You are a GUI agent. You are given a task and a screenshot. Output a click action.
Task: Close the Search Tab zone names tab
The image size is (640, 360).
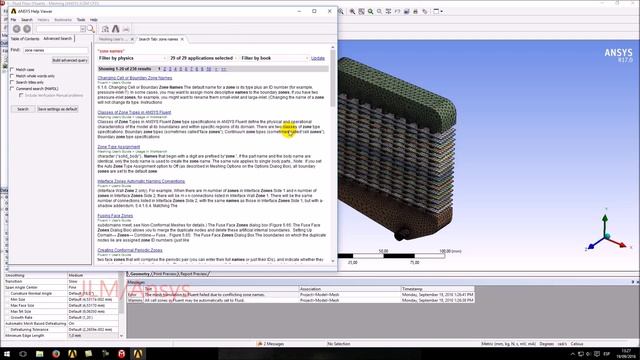(182, 39)
